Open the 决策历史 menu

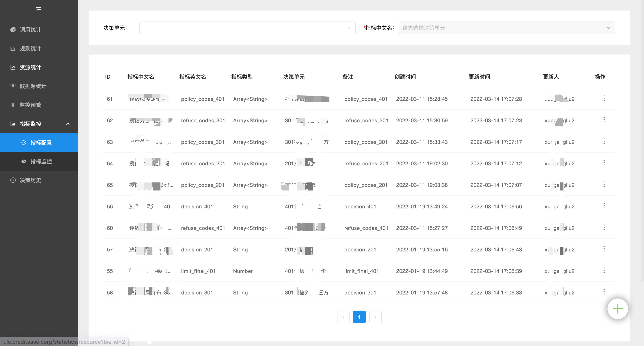point(39,180)
